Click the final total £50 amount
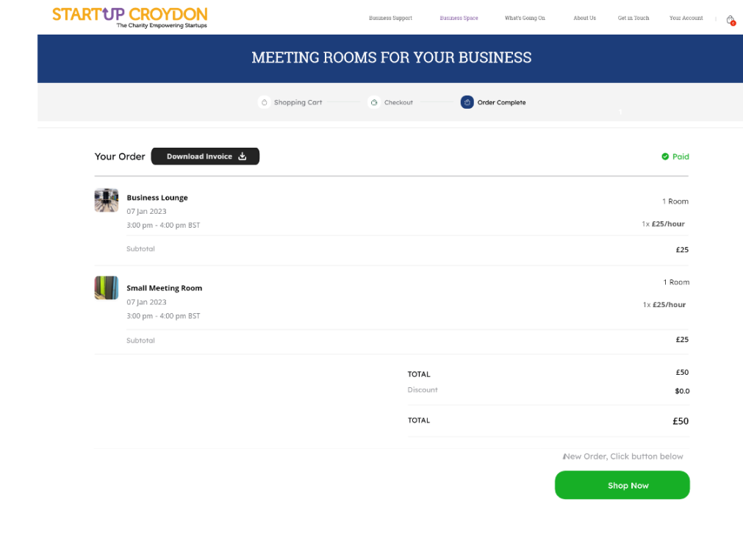The width and height of the screenshot is (743, 560). click(681, 420)
